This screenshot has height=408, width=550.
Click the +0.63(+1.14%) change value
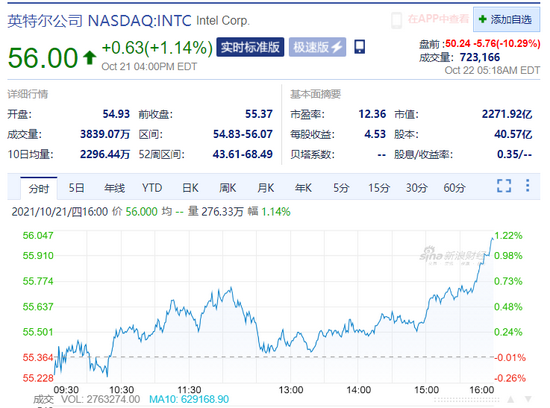(x=157, y=48)
